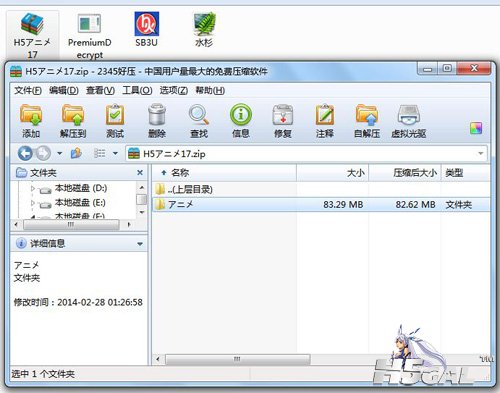Open the 文件(F) menu
This screenshot has height=393, width=500.
(28, 90)
